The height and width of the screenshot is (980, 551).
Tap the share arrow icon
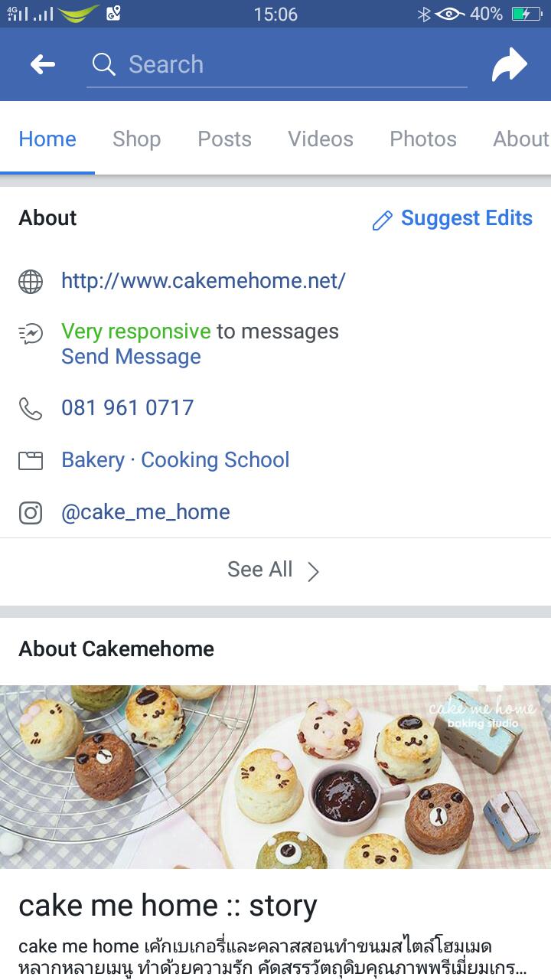coord(510,64)
